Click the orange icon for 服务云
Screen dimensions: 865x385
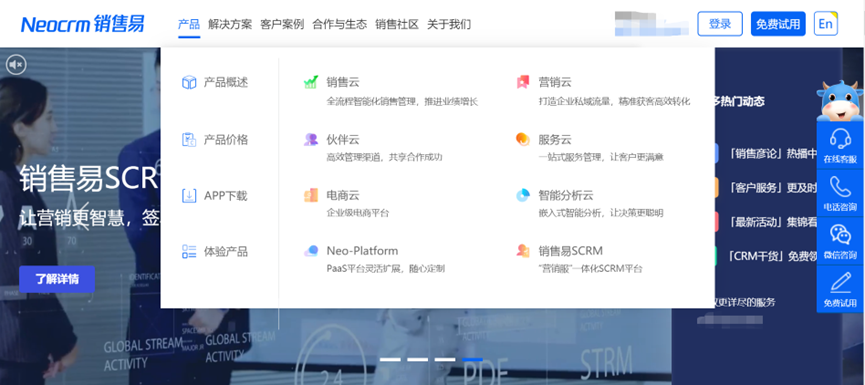pyautogui.click(x=522, y=140)
